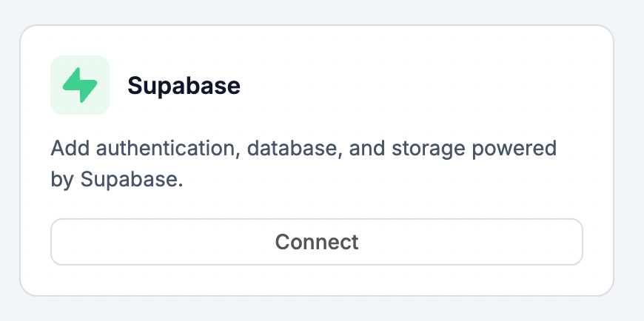644x321 pixels.
Task: Open Supabase via its logo icon
Action: click(80, 85)
